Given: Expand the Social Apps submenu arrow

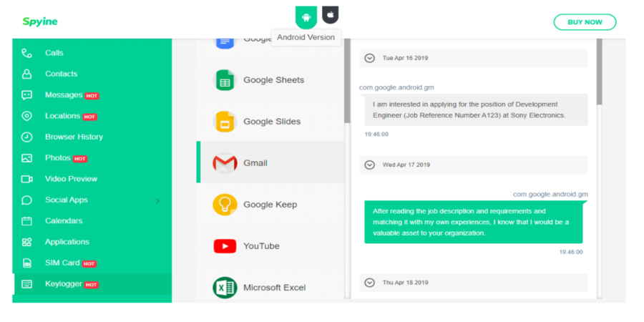Looking at the screenshot, I should [157, 201].
